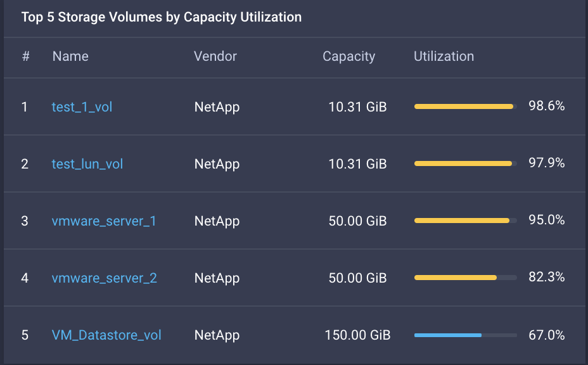This screenshot has width=588, height=365.
Task: Click NetApp vendor in test_1_vol row
Action: tap(217, 107)
